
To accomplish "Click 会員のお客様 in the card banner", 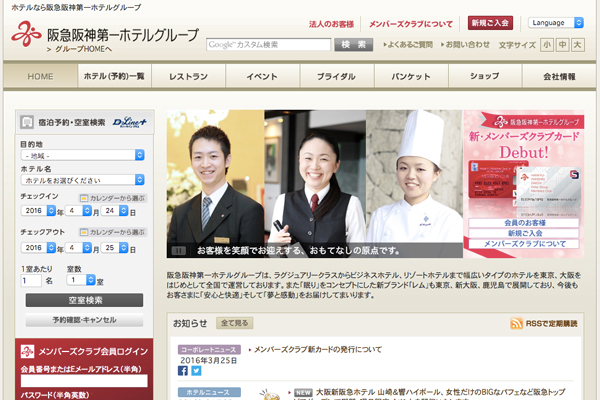I will [524, 222].
